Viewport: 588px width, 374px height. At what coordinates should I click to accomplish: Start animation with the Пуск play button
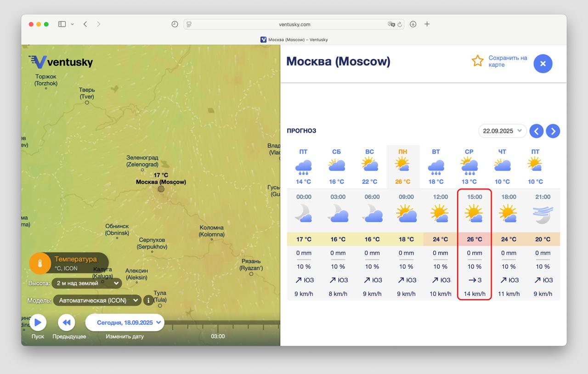[38, 323]
